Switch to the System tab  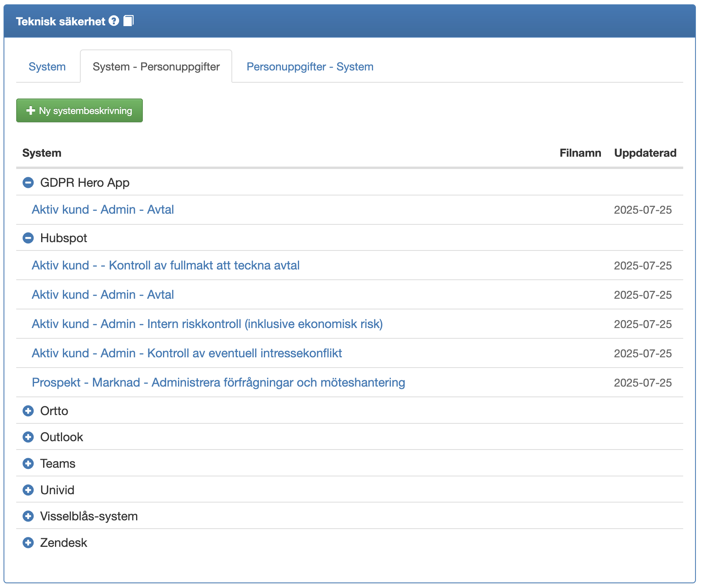point(47,67)
